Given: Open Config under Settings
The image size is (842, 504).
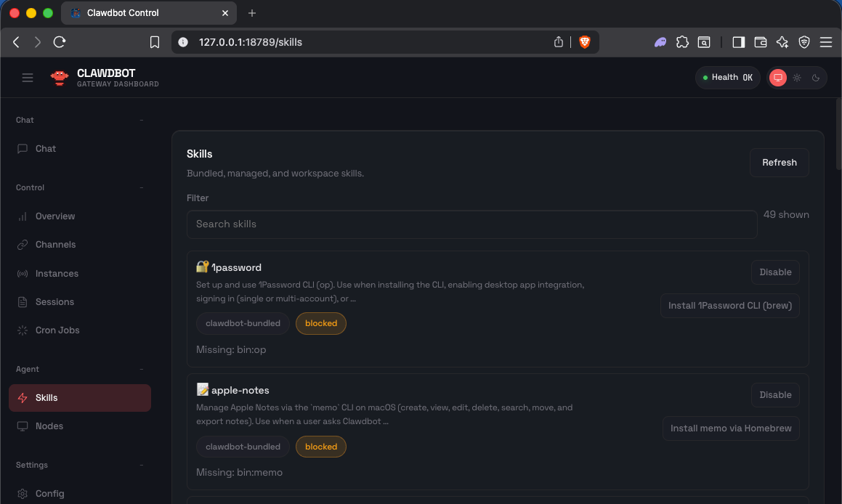Looking at the screenshot, I should click(79, 493).
